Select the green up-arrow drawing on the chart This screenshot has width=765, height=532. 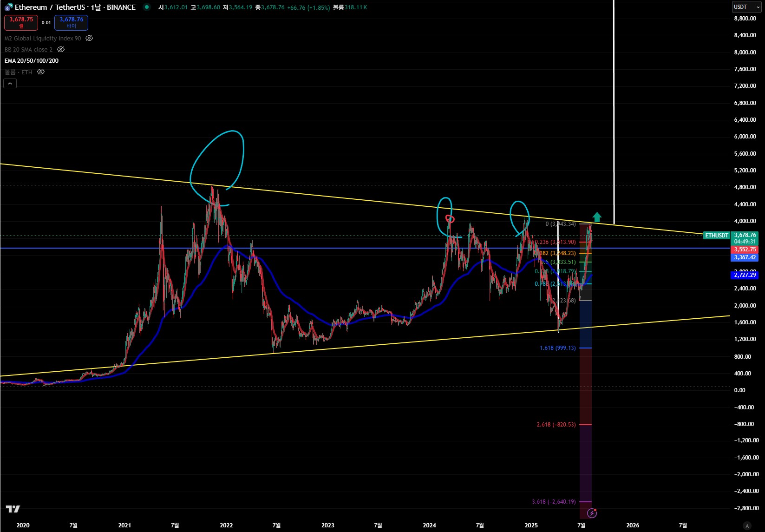(x=597, y=217)
